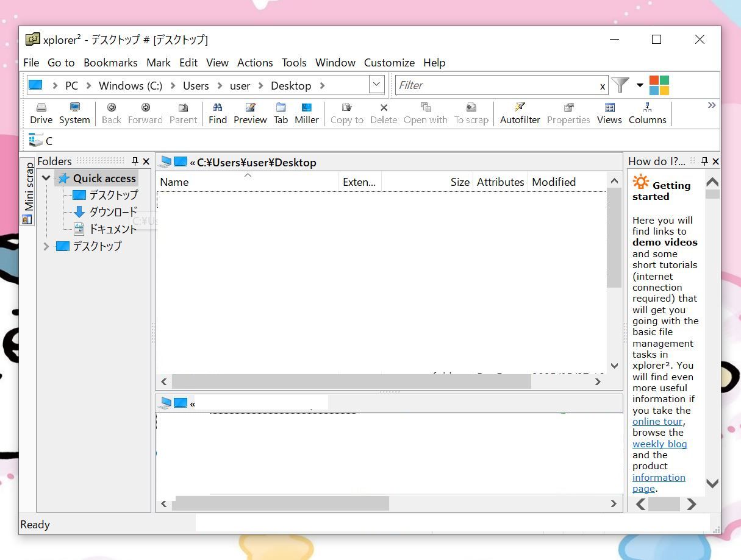
Task: Open the weekly blog link
Action: tap(659, 444)
